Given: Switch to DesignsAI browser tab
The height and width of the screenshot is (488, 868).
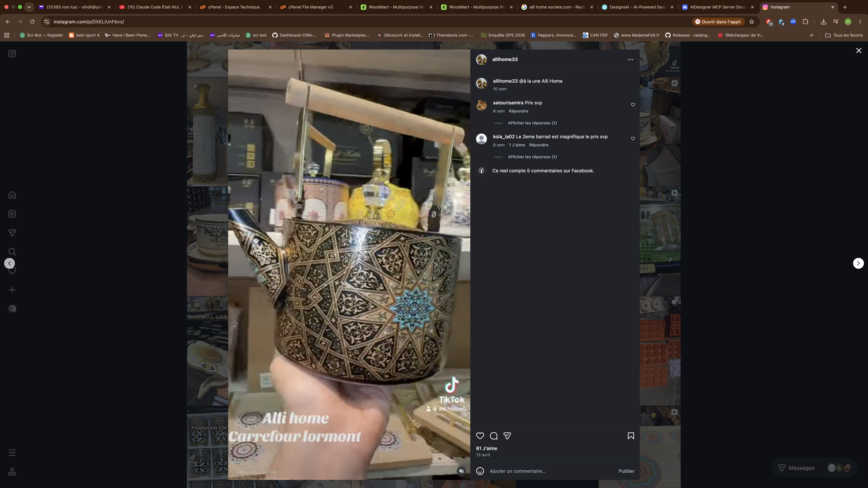Looking at the screenshot, I should tap(637, 7).
